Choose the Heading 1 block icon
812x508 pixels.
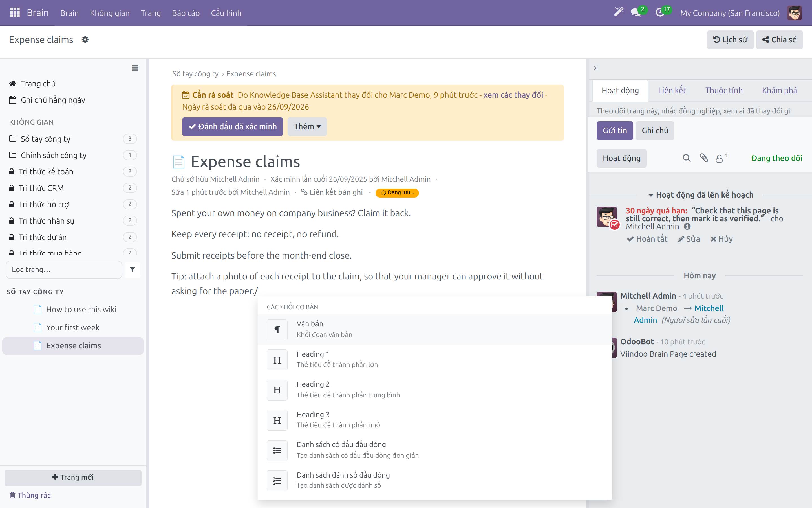pos(277,360)
